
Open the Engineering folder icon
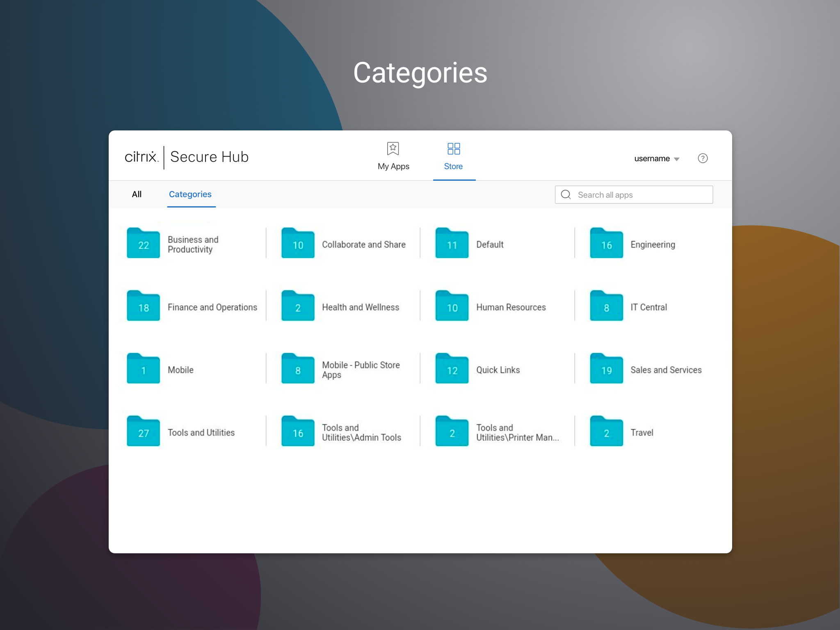pos(606,243)
